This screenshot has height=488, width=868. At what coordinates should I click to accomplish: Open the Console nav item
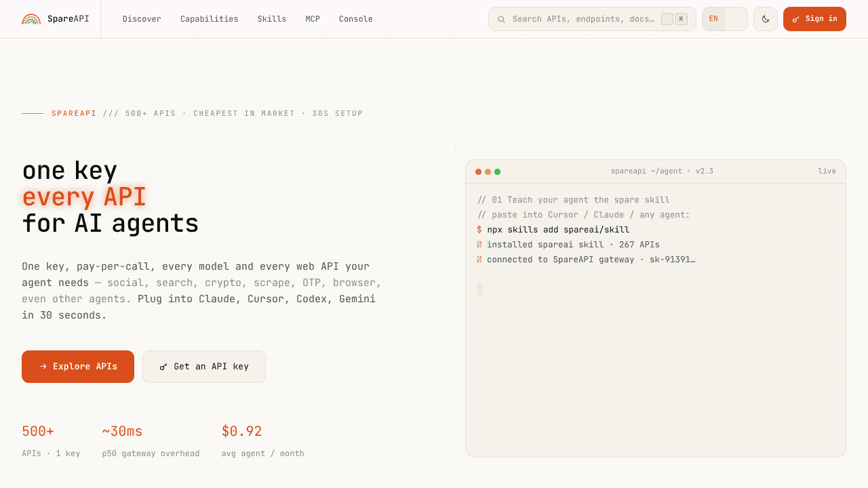[x=356, y=19]
